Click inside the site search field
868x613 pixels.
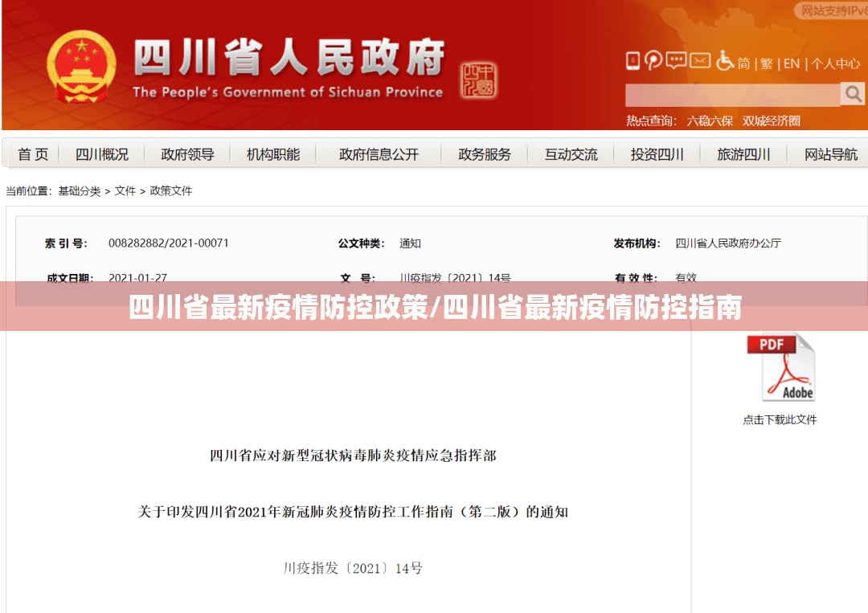coord(732,95)
